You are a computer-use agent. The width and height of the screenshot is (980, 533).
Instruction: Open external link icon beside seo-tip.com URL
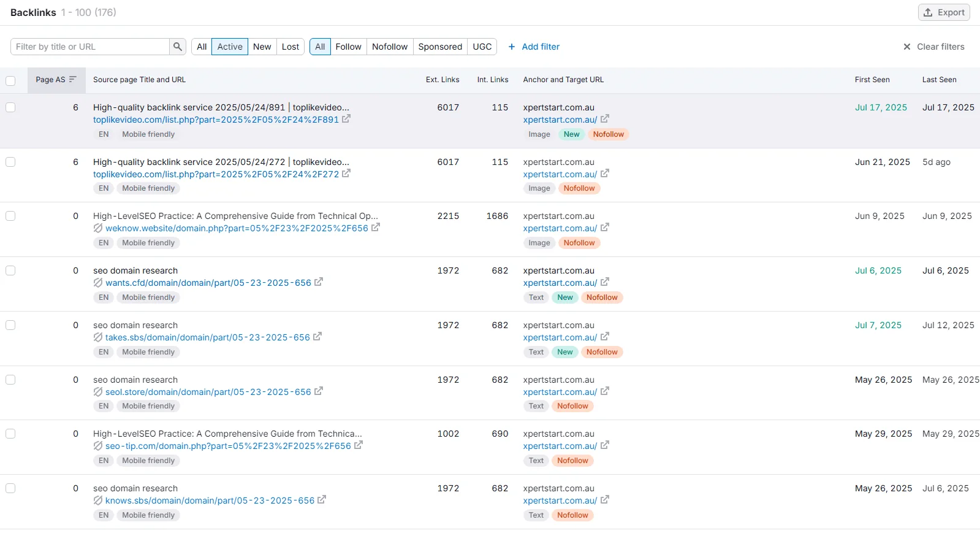coord(359,445)
